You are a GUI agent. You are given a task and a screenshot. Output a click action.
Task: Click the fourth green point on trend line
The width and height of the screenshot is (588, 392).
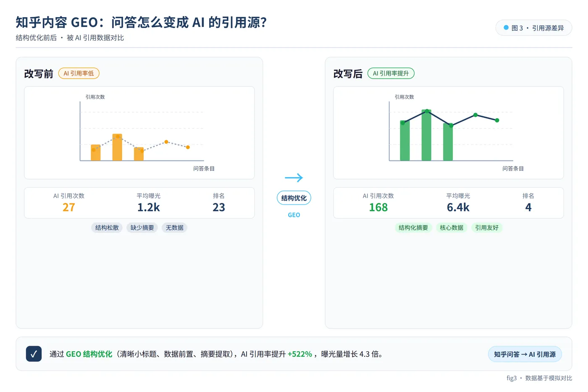point(475,115)
